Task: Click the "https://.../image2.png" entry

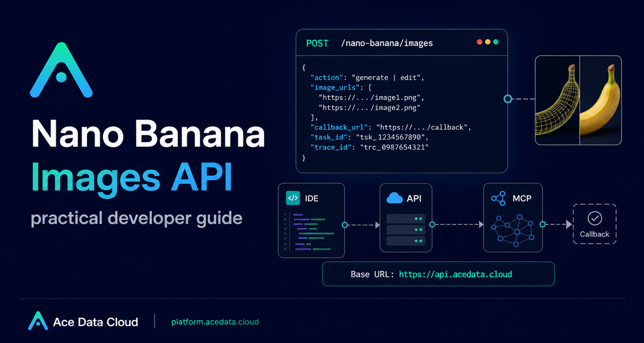Action: [x=369, y=108]
